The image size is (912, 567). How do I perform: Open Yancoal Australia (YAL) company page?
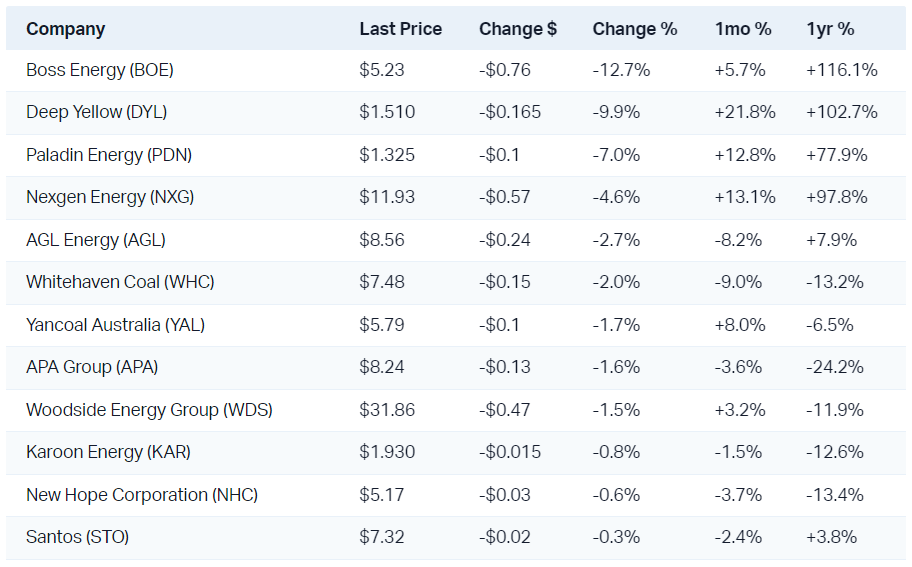115,325
